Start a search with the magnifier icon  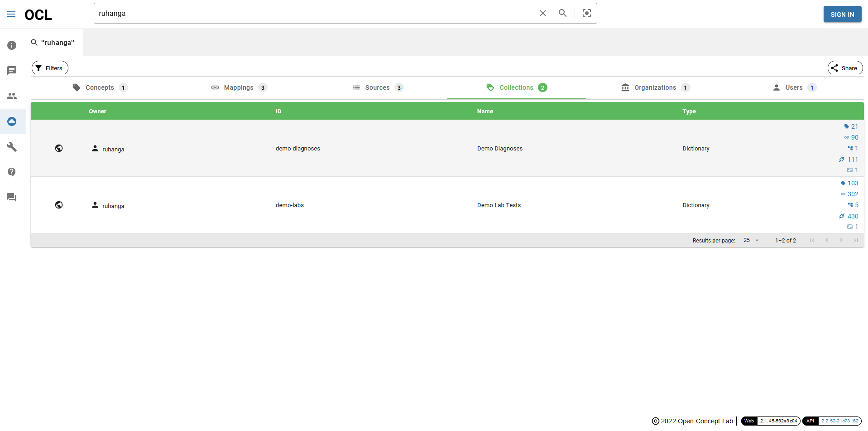(x=562, y=13)
